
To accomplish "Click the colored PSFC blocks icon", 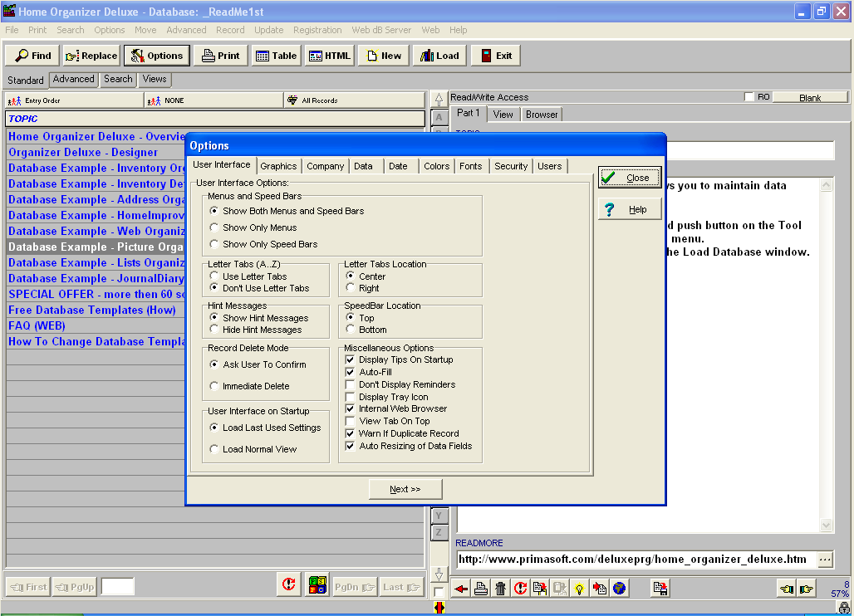I will pos(317,585).
